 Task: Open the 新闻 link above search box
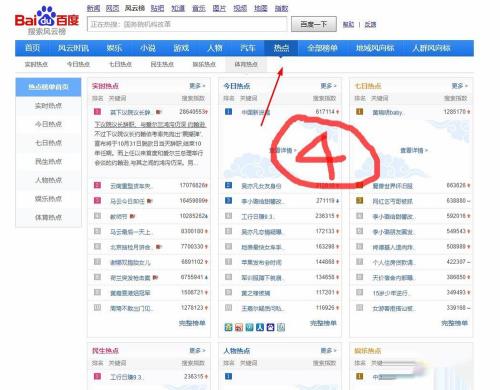click(x=93, y=8)
